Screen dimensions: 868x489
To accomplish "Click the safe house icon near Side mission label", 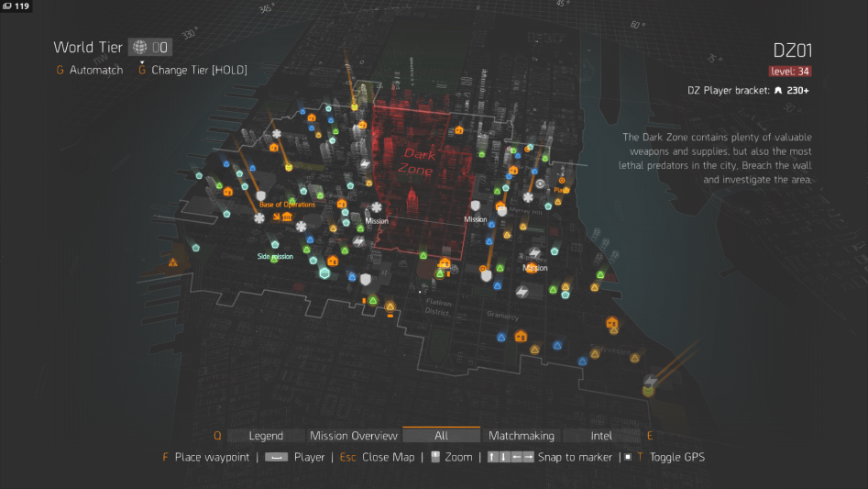I will [x=333, y=261].
